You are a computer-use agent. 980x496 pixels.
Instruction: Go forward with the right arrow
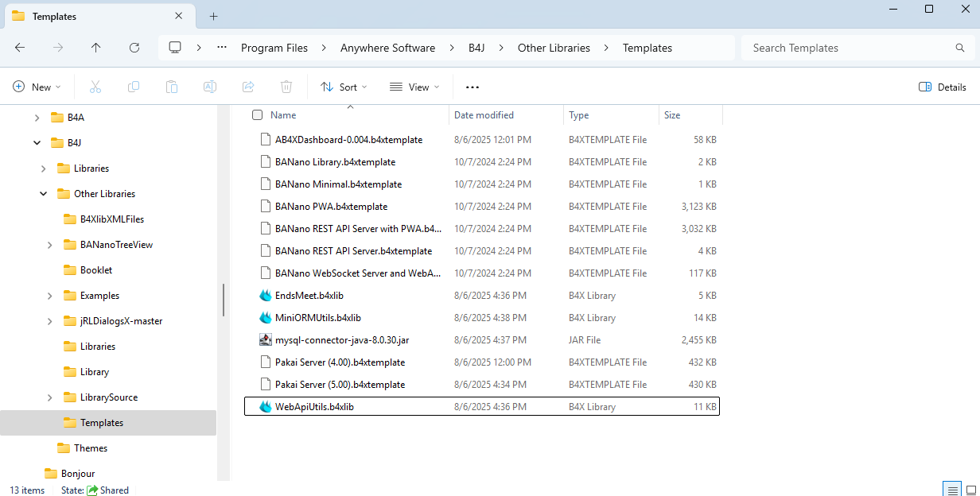point(58,48)
